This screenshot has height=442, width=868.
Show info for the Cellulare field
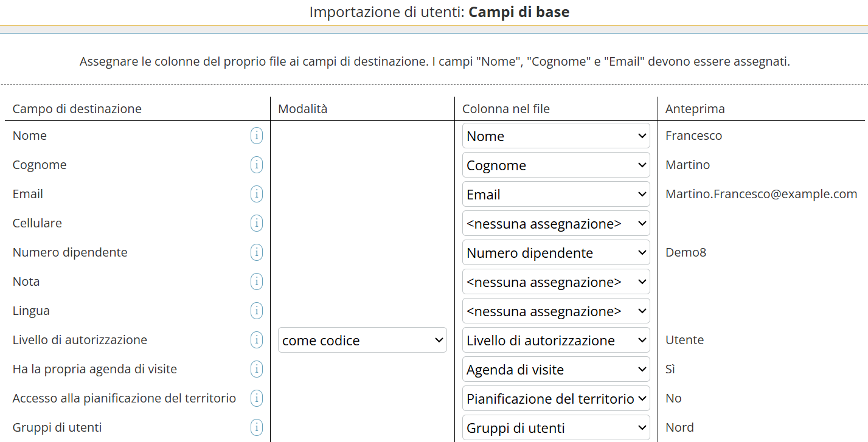point(257,223)
